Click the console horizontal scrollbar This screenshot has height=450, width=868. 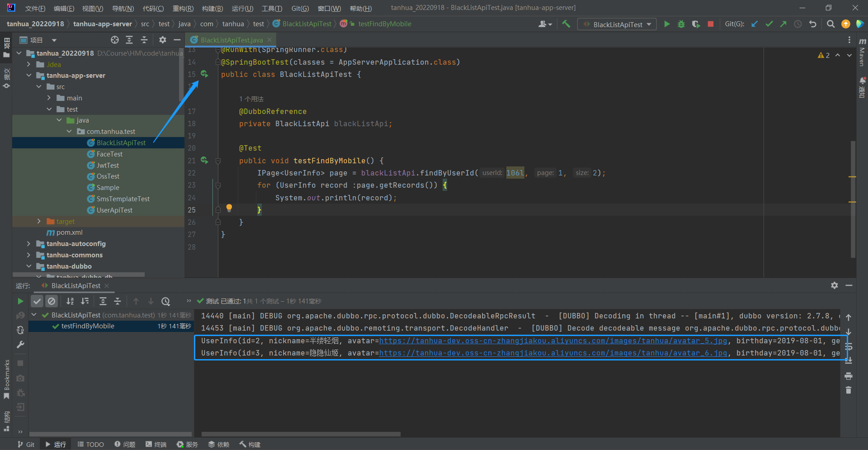[301, 434]
